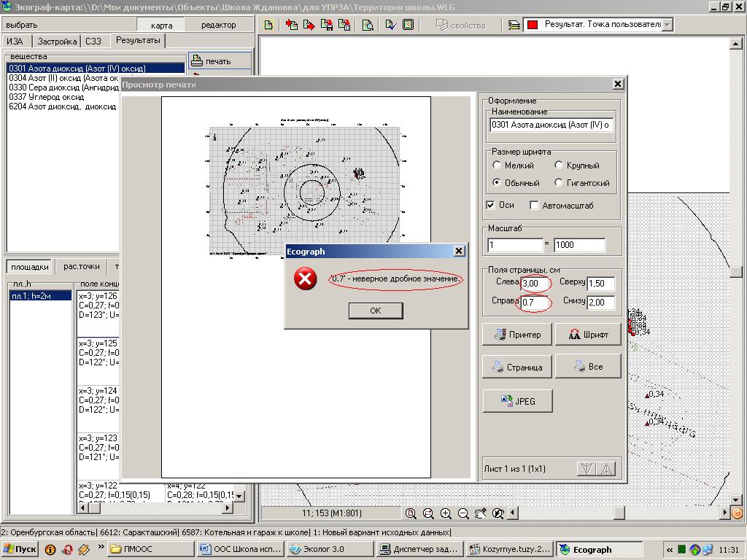This screenshot has width=747, height=560.
Task: Enable the Автомасштаб checkbox
Action: pos(535,206)
